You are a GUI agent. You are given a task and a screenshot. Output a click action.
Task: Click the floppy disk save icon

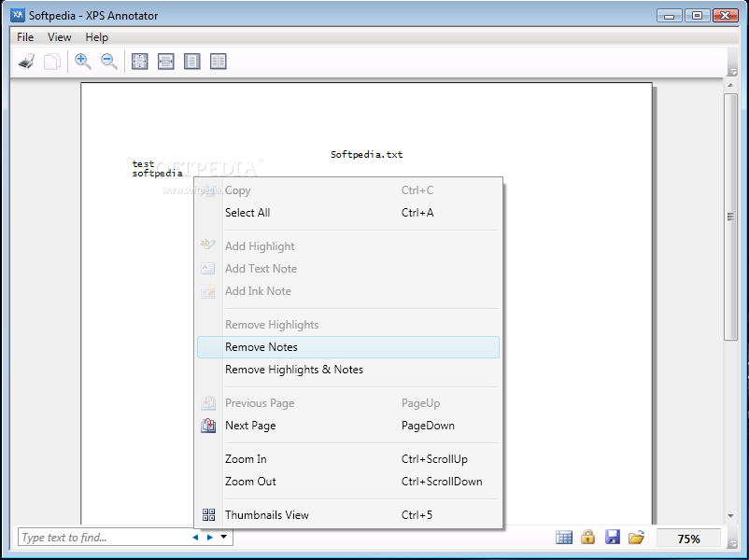tap(613, 537)
